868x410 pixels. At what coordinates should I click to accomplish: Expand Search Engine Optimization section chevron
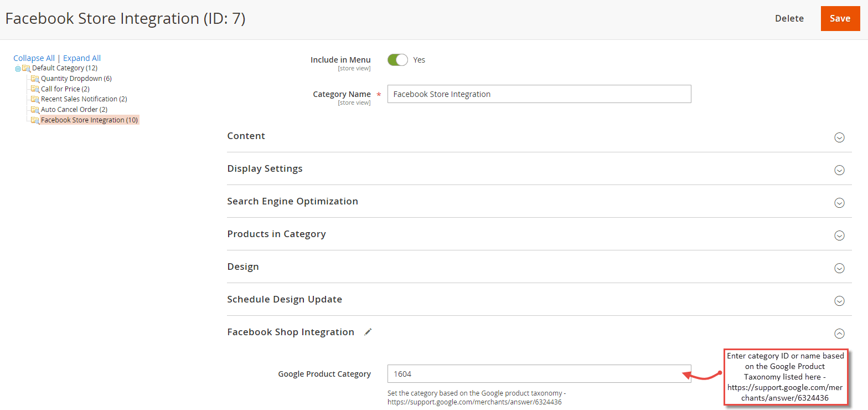pos(839,203)
